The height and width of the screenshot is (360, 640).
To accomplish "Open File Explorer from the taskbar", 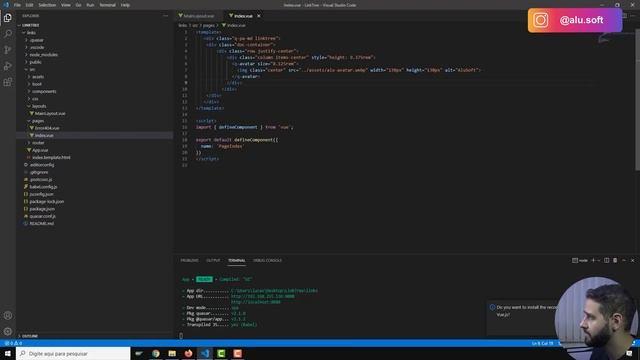I will (x=172, y=353).
